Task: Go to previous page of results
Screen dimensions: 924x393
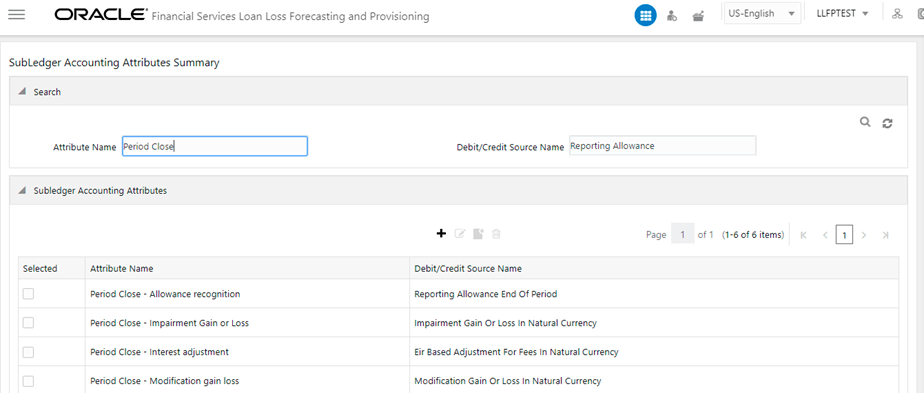Action: click(x=825, y=235)
